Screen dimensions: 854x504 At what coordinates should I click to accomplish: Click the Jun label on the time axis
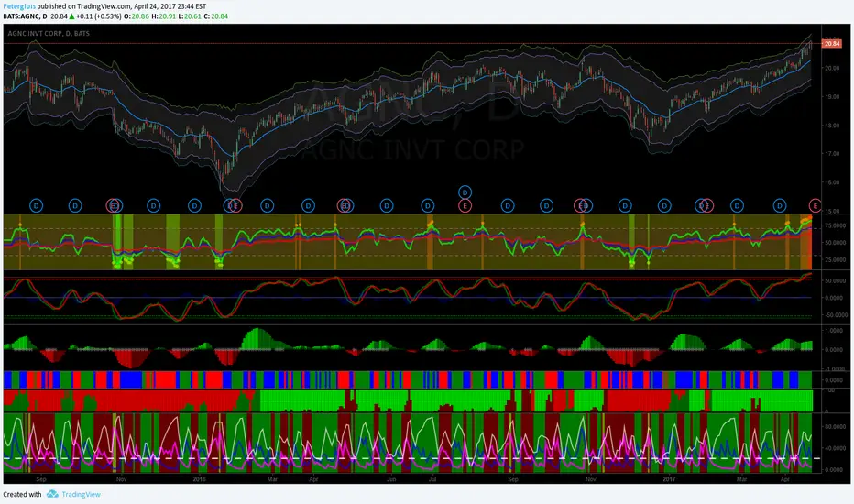click(391, 479)
